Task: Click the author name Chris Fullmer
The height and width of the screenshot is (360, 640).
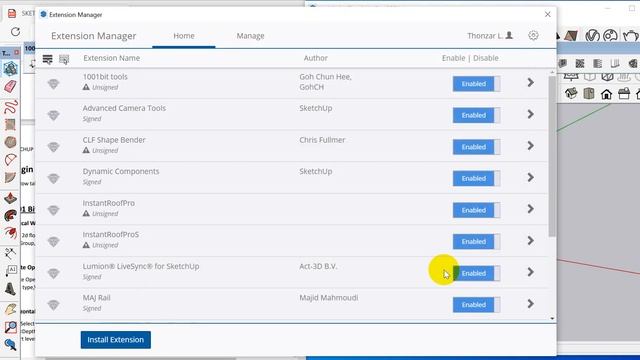Action: (x=322, y=140)
